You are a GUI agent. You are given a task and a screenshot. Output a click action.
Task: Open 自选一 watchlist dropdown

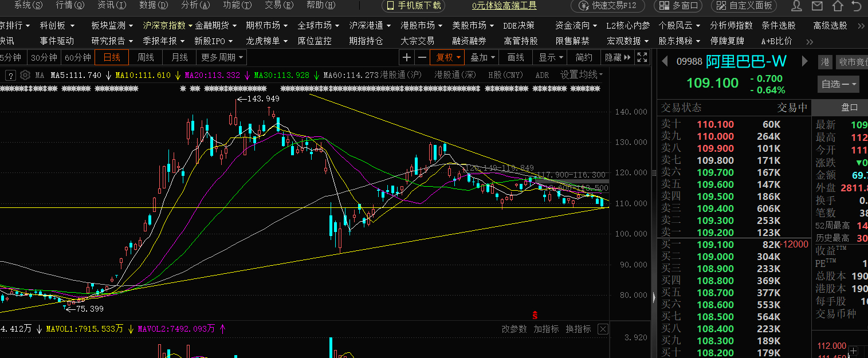[839, 84]
